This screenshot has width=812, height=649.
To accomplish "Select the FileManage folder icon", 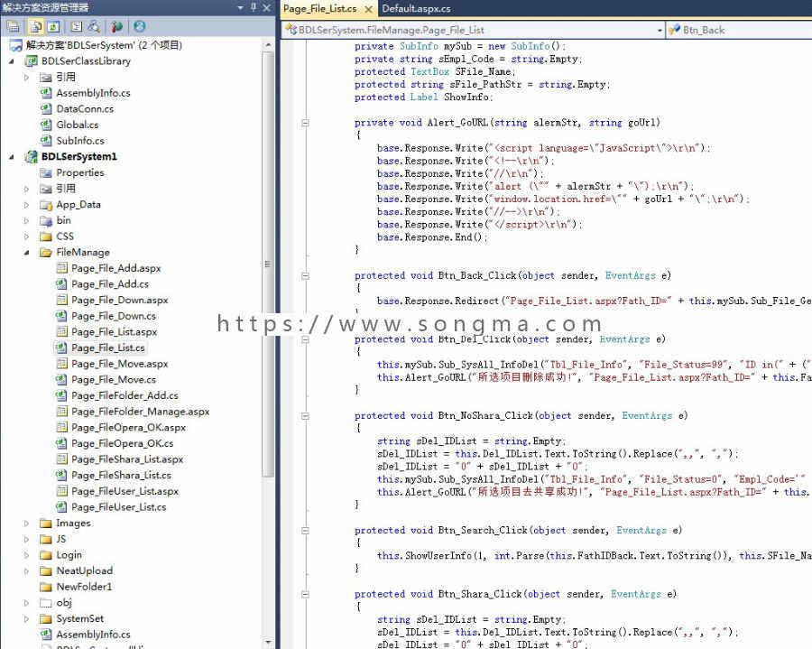I will pos(46,252).
